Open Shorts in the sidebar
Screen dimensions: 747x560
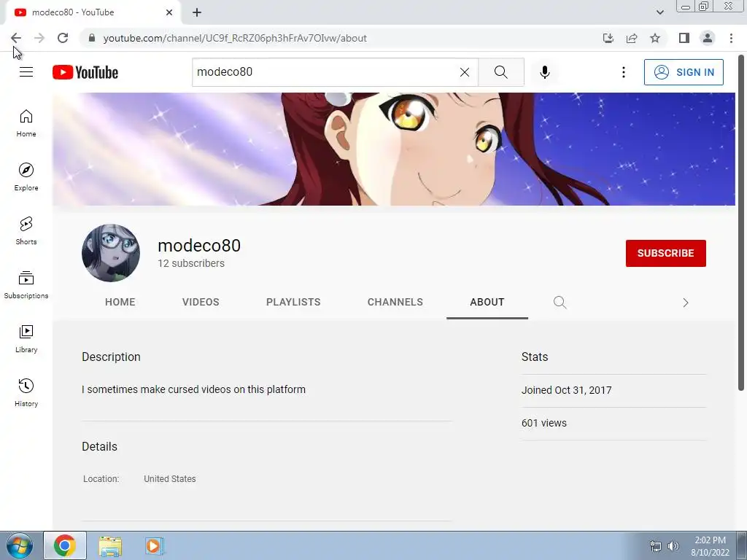pyautogui.click(x=26, y=231)
